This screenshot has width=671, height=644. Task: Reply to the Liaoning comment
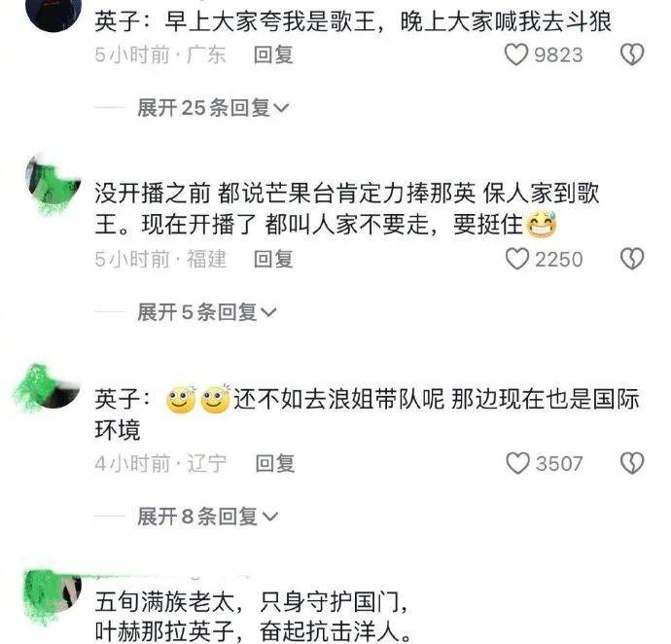pos(275,463)
